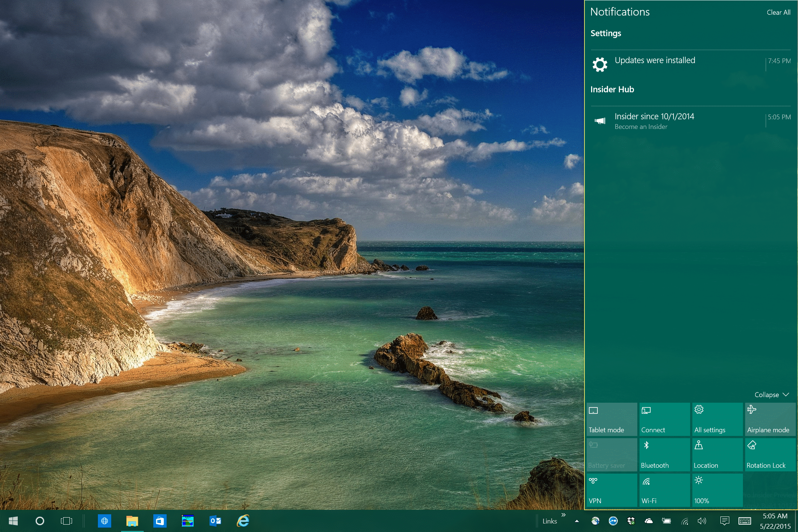Toggle Location quick action
This screenshot has width=798, height=532.
pos(717,455)
